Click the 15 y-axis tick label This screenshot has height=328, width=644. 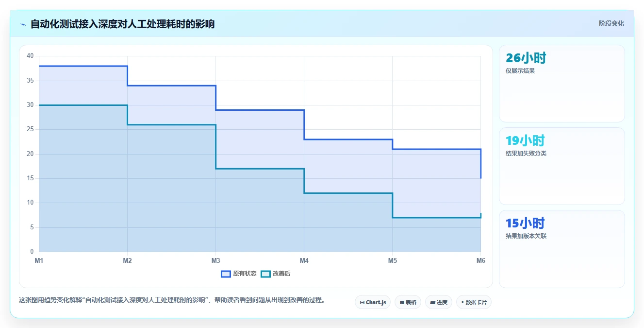pos(30,178)
